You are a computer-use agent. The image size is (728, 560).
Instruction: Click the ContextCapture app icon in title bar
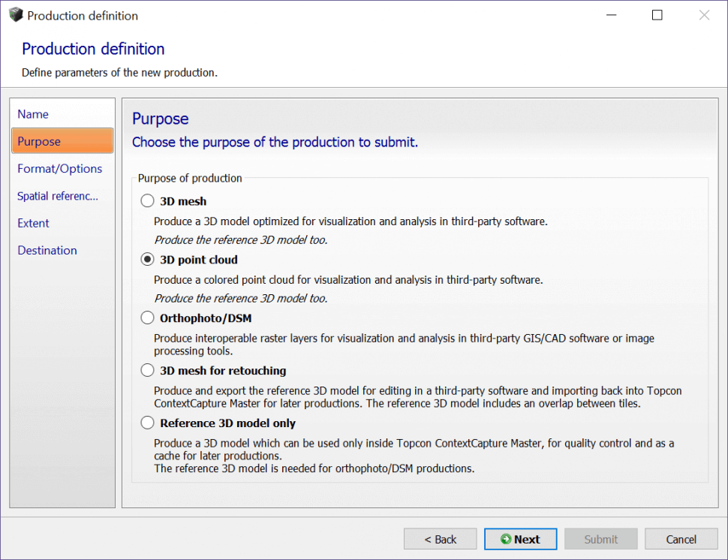pyautogui.click(x=16, y=15)
